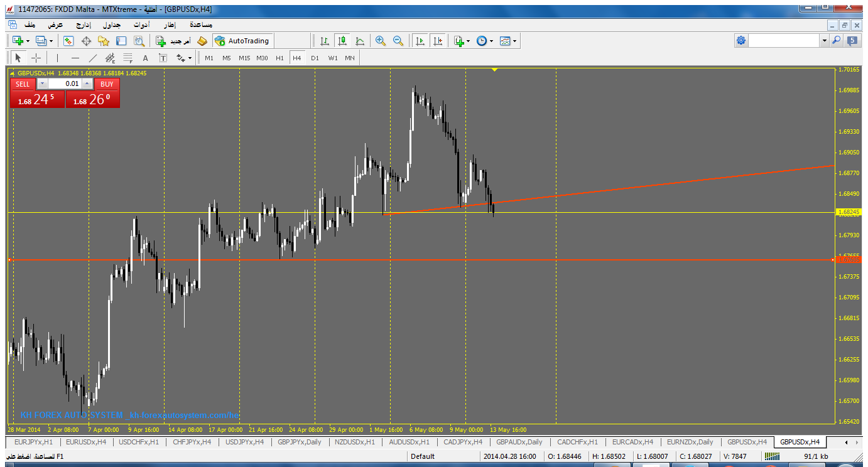Viewport: 868px width, 467px height.
Task: Click the search magnifier icon
Action: pyautogui.click(x=836, y=40)
